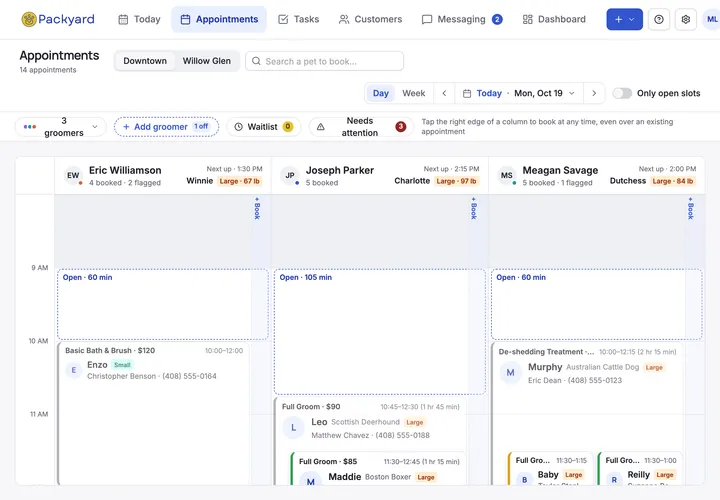
Task: Open the Messaging tab
Action: coord(461,19)
